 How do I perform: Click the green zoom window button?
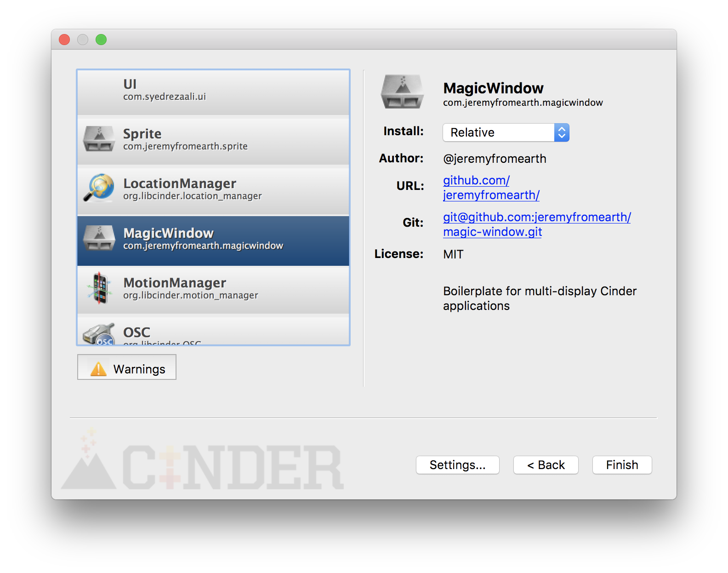pyautogui.click(x=101, y=40)
